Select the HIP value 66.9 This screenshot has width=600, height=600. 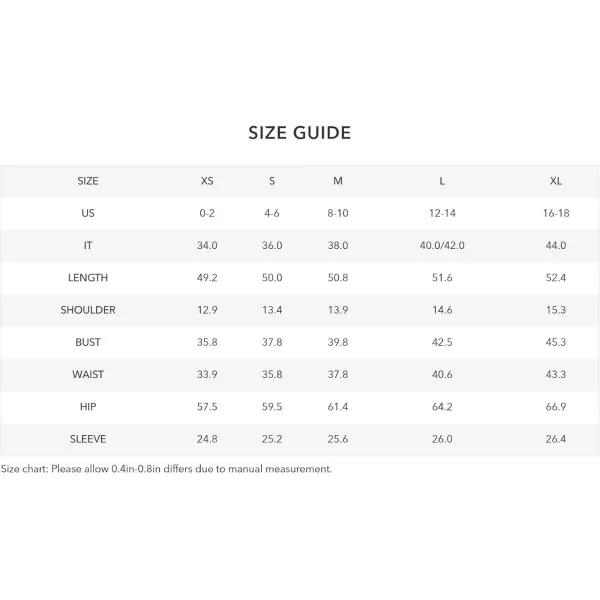pyautogui.click(x=556, y=407)
